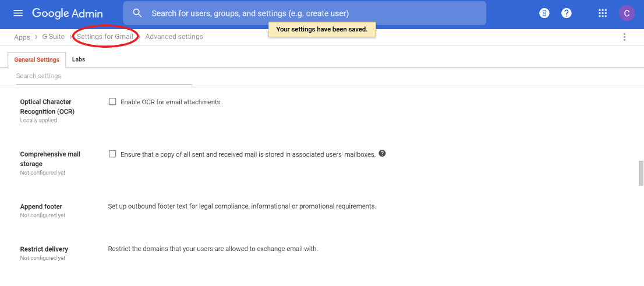Open the help icon beside mail storage option
Screen dimensions: 644x286
[383, 154]
